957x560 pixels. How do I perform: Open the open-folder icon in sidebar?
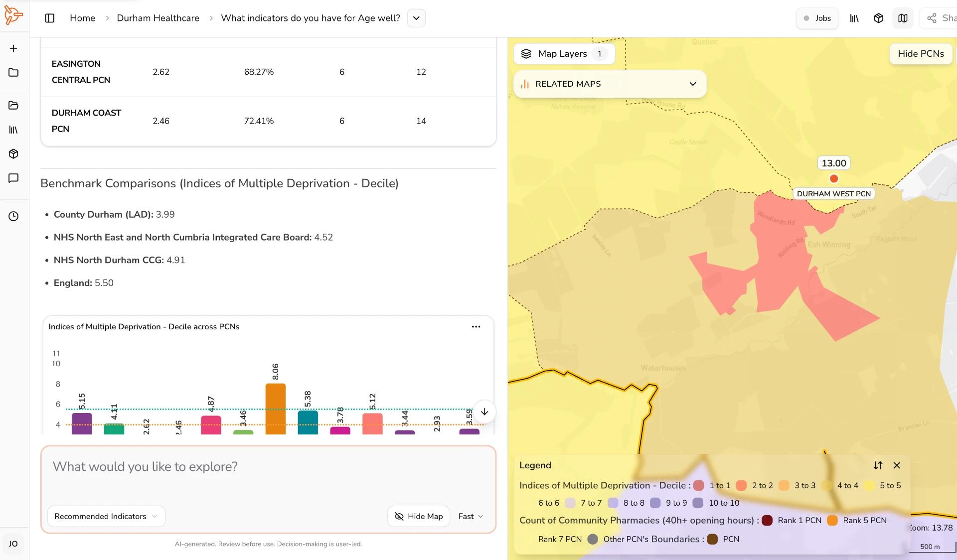[x=13, y=106]
